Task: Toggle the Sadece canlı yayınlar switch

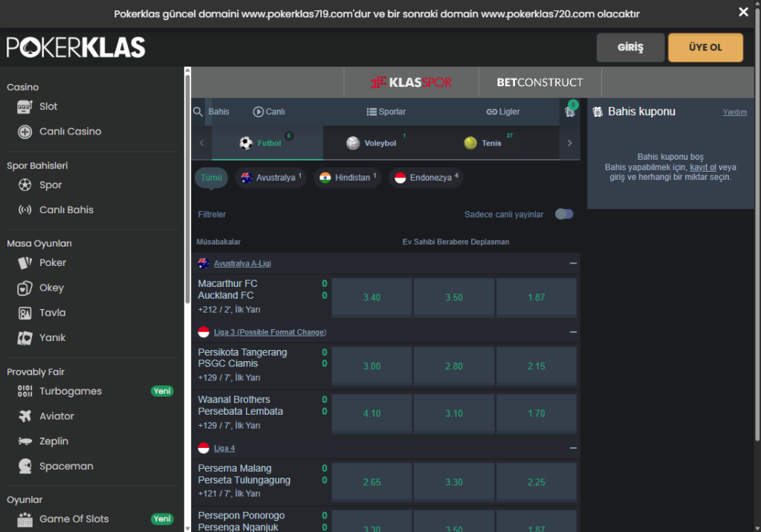Action: tap(564, 214)
